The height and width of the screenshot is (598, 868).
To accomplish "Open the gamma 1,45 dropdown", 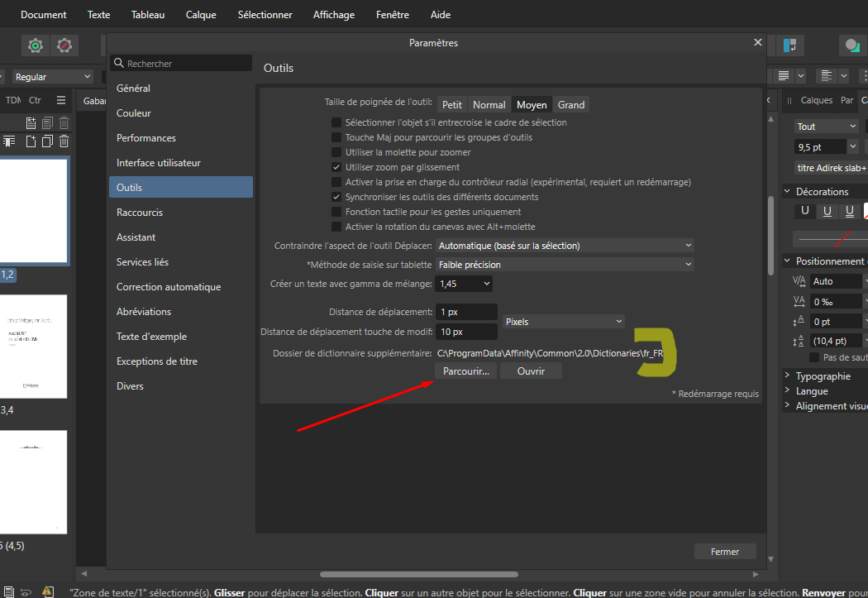I will point(464,284).
